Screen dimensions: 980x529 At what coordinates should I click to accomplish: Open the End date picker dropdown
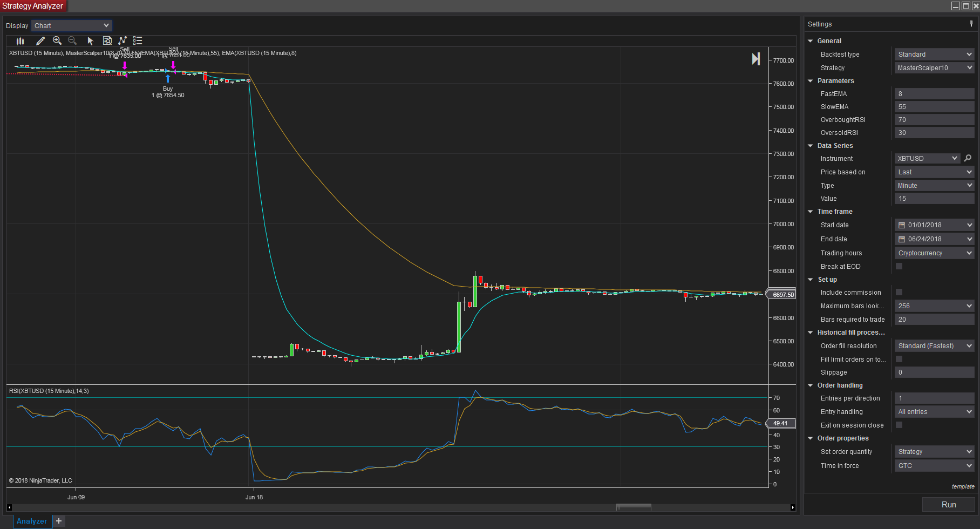pos(969,239)
